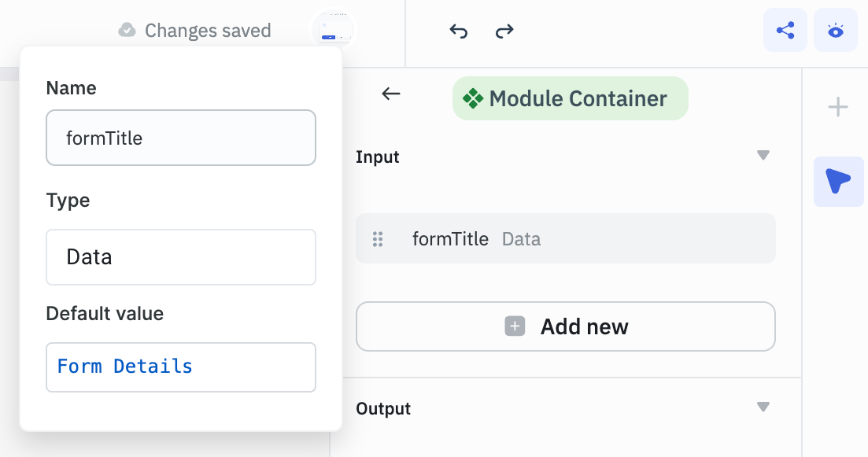Image resolution: width=868 pixels, height=457 pixels.
Task: Click the Input section header
Action: tap(378, 157)
